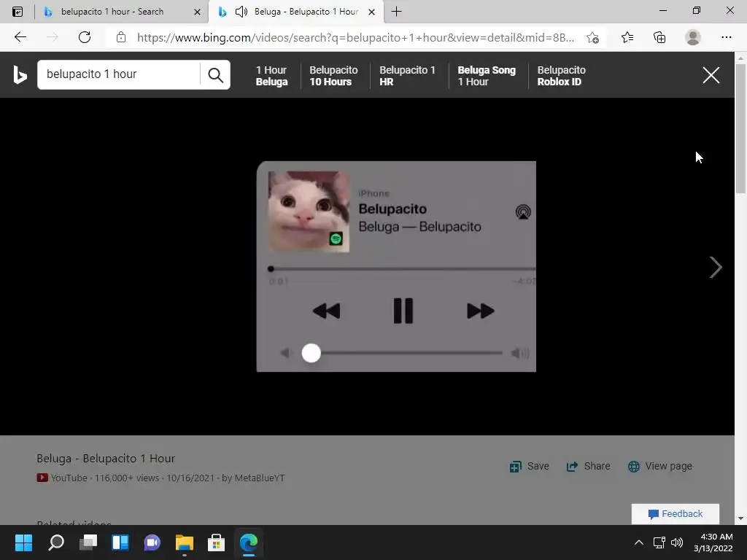Open Edge Settings and more menu

coord(726,37)
